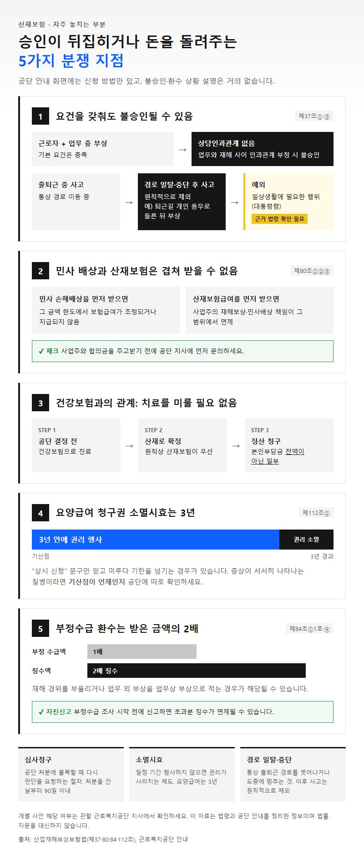Click the '산재보험급여를 먼저 받으면' card
Image resolution: width=364 pixels, height=868 pixels.
click(x=259, y=310)
